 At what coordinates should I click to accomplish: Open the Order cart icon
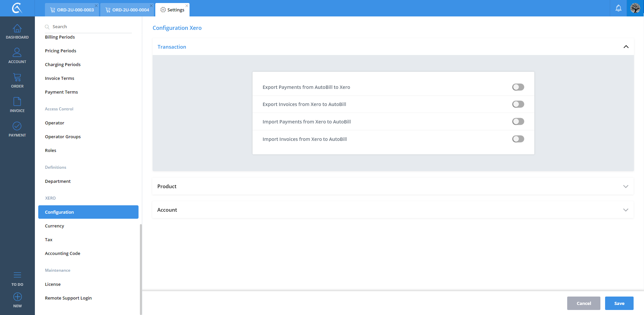pyautogui.click(x=17, y=77)
